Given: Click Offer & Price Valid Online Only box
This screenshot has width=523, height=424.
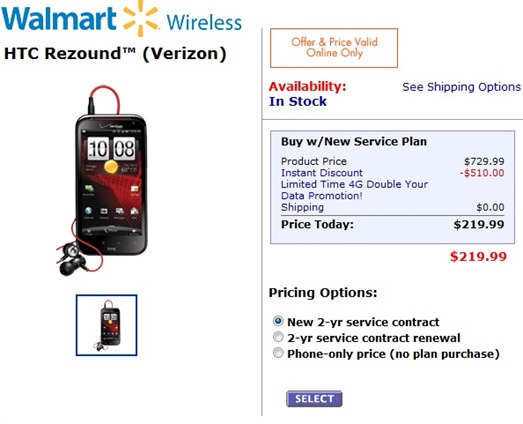Looking at the screenshot, I should click(334, 48).
